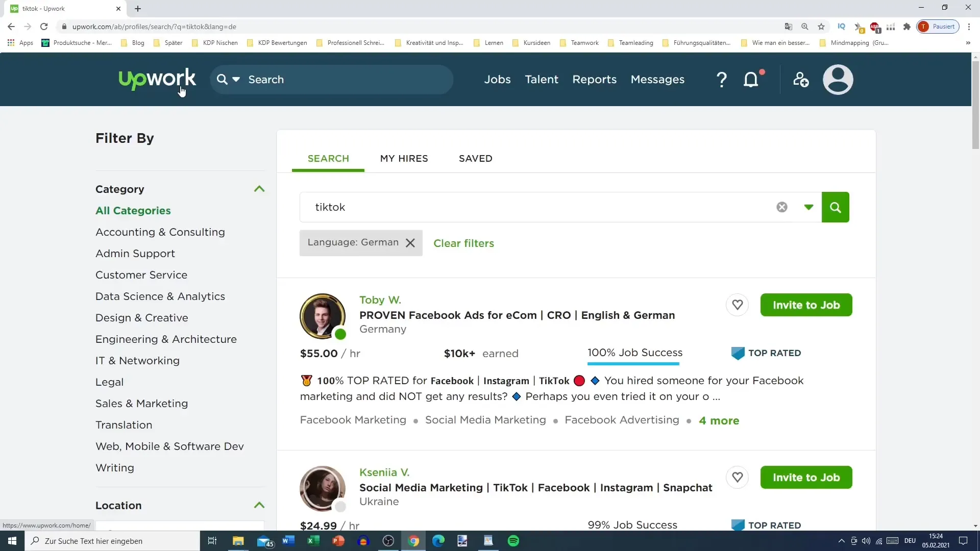The height and width of the screenshot is (551, 980).
Task: Open the Chrome three-dot menu
Action: tap(969, 27)
